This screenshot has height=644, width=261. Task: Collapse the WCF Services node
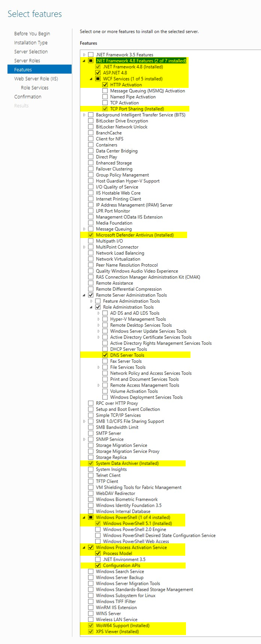pos(91,79)
